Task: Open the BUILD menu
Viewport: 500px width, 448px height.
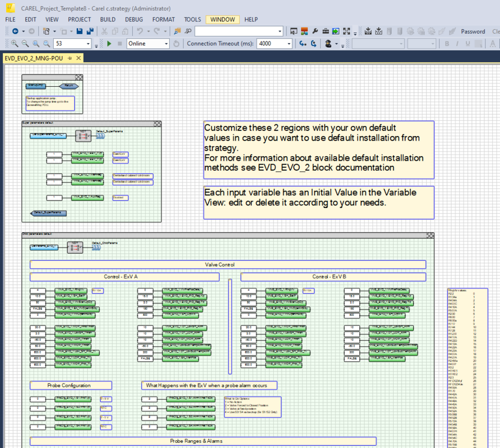Action: click(108, 20)
